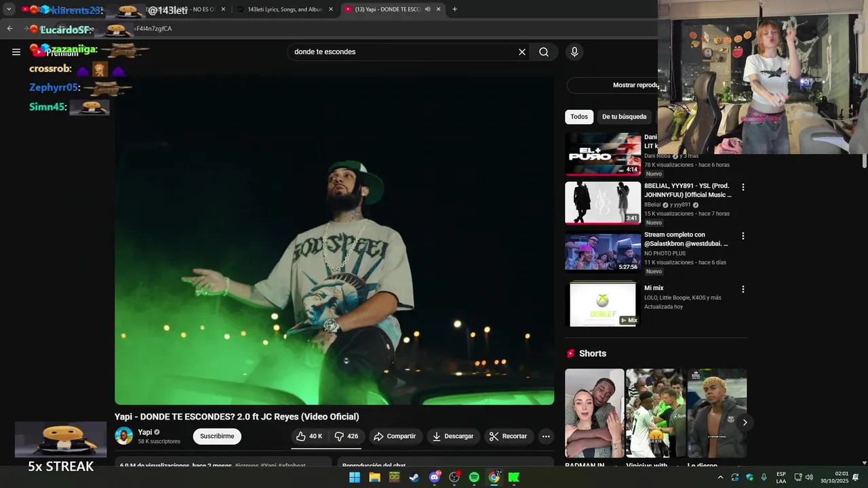Open more actions ellipsis below video
This screenshot has width=868, height=488.
[546, 436]
